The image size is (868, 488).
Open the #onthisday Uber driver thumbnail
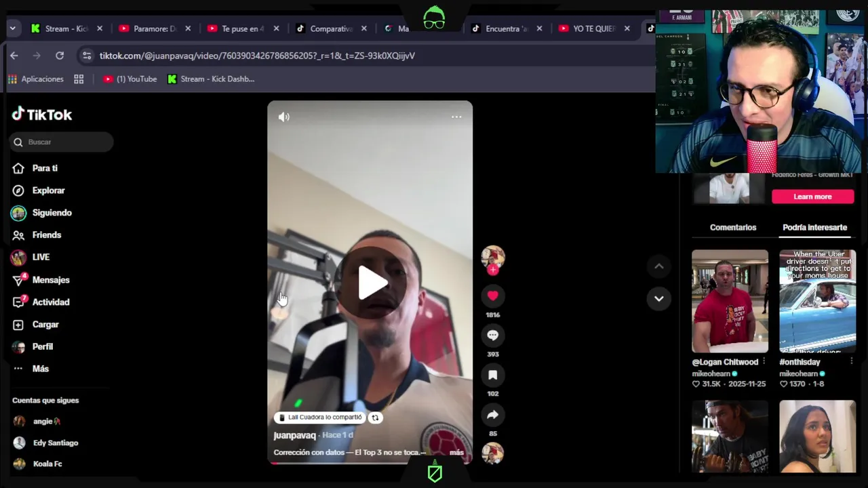click(817, 301)
